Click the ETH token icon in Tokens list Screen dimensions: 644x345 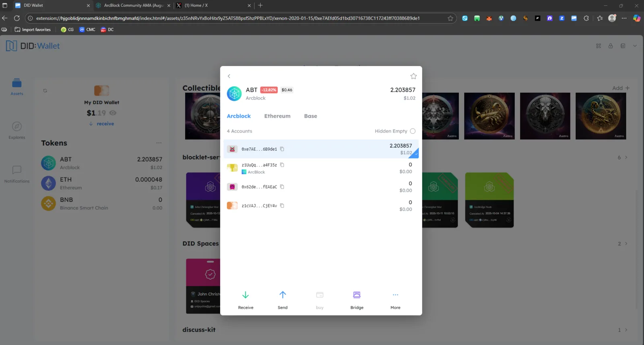(x=49, y=183)
